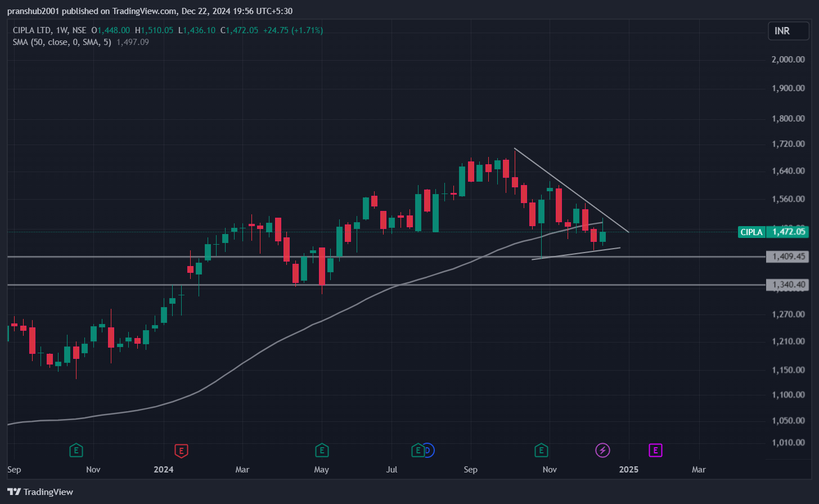The width and height of the screenshot is (819, 504).
Task: Click the TradingView logo
Action: (40, 492)
